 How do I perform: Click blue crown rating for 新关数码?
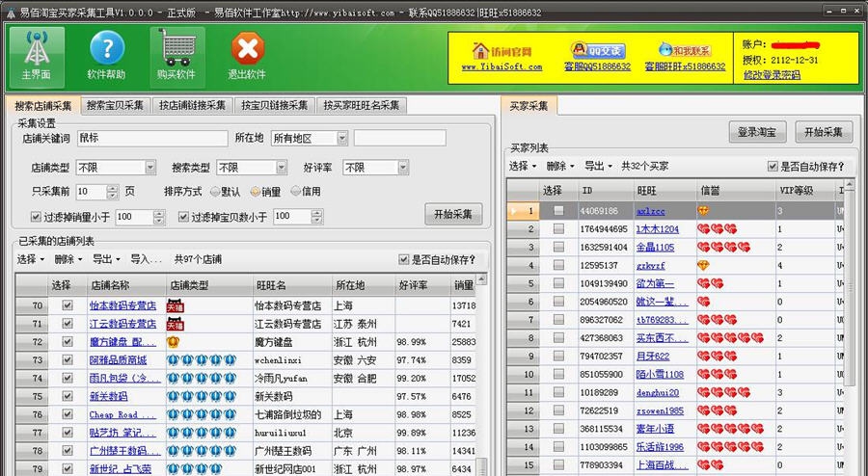coord(202,396)
